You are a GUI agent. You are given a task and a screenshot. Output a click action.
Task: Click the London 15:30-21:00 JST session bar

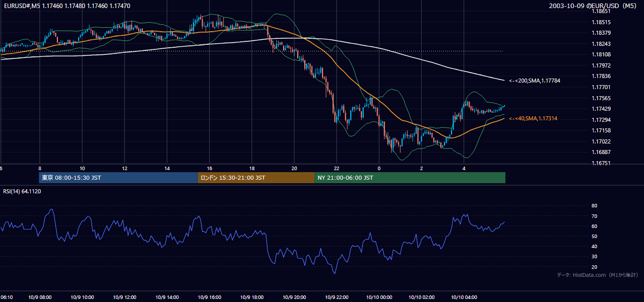click(x=256, y=178)
